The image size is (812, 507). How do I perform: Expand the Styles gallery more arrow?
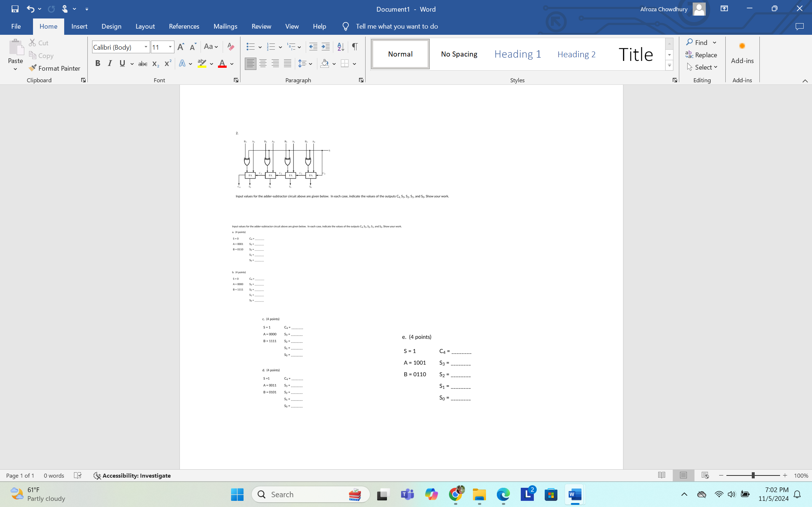[669, 66]
